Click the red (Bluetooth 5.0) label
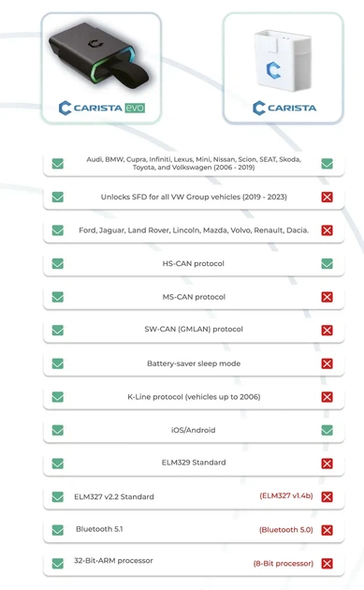The image size is (364, 590). [x=285, y=530]
